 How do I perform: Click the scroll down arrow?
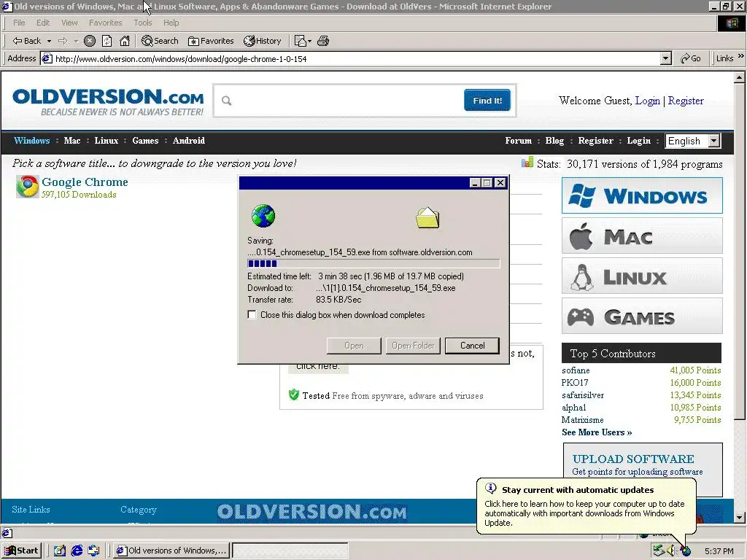tap(740, 517)
